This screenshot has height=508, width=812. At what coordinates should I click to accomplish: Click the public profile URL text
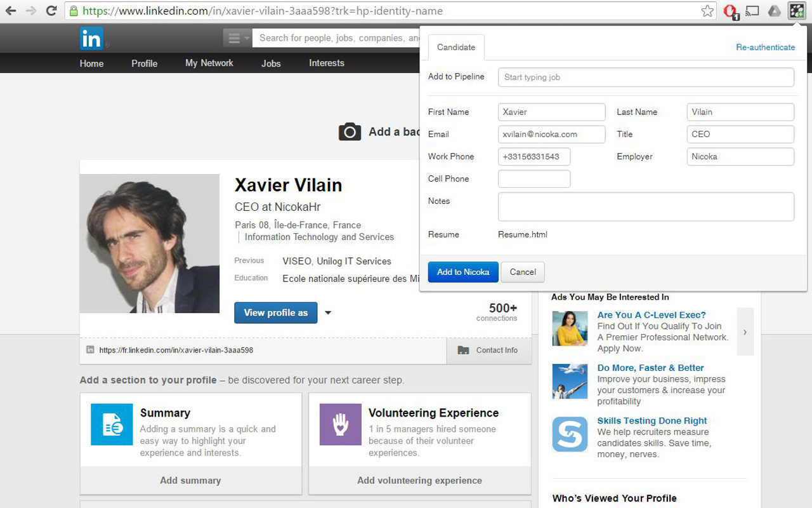coord(176,350)
